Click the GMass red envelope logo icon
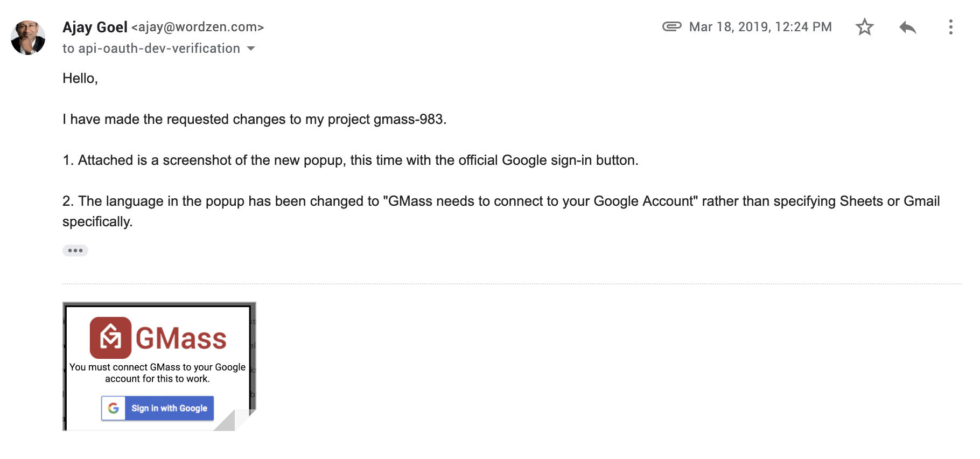Screen dimensions: 980x459 point(110,338)
